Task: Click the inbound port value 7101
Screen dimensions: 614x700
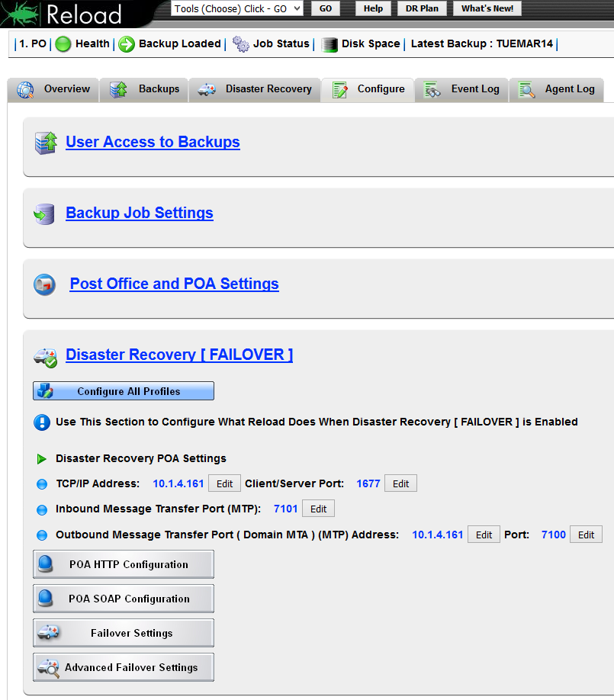Action: [x=285, y=509]
